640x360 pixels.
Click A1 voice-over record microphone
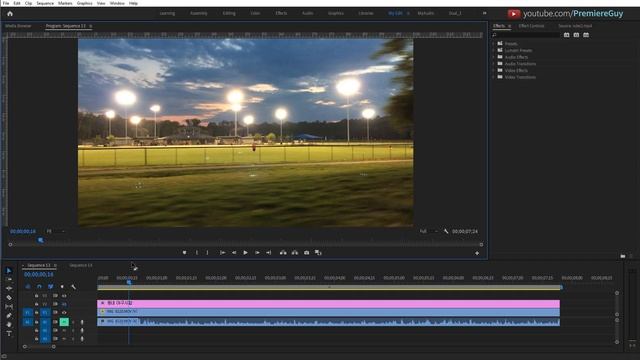coord(82,322)
